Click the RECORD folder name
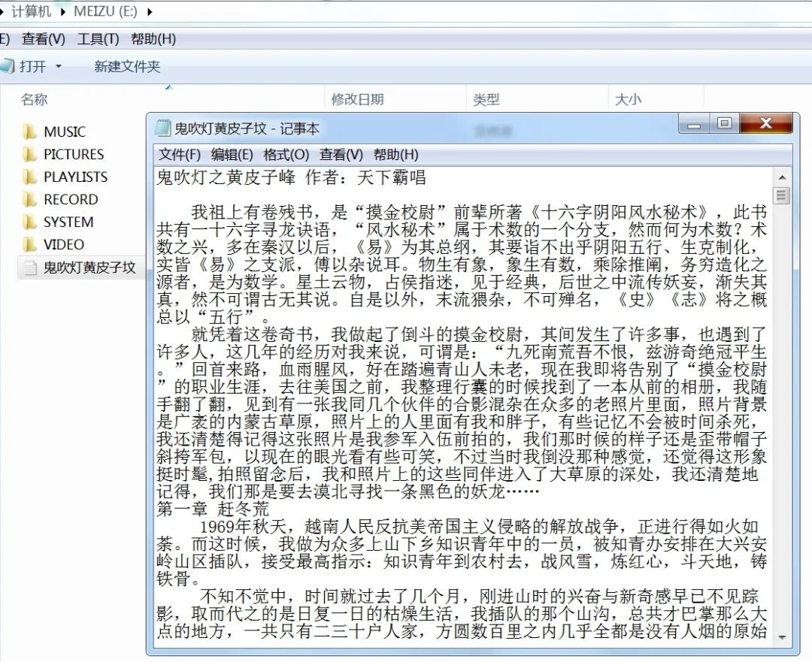The width and height of the screenshot is (812, 662). point(71,199)
